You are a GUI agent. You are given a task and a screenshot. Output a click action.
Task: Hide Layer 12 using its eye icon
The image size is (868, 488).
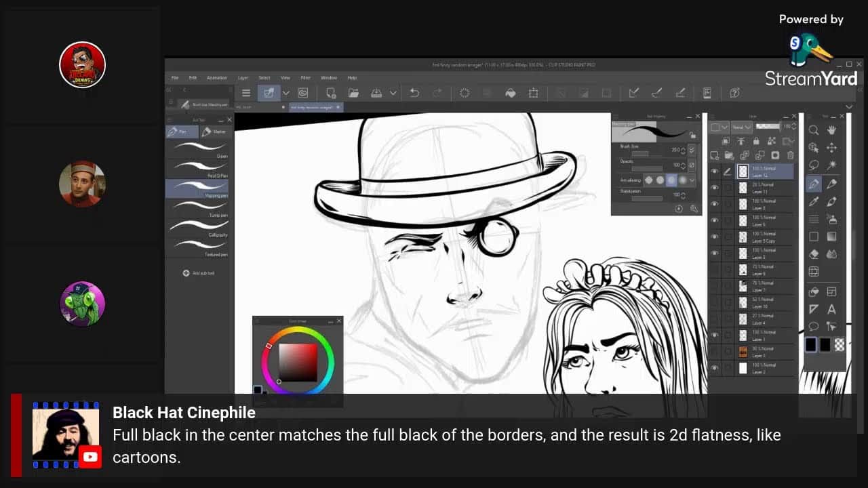point(714,171)
